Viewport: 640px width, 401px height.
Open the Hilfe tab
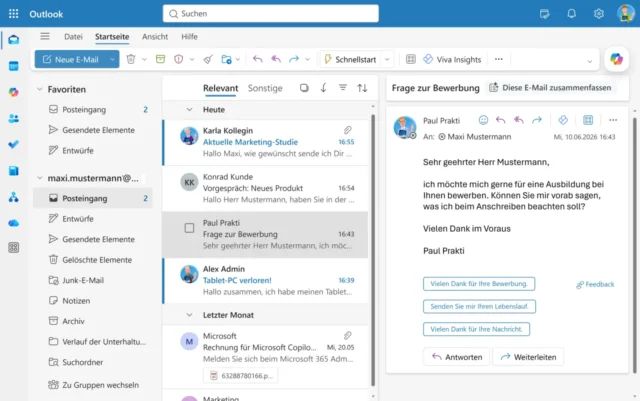point(189,37)
